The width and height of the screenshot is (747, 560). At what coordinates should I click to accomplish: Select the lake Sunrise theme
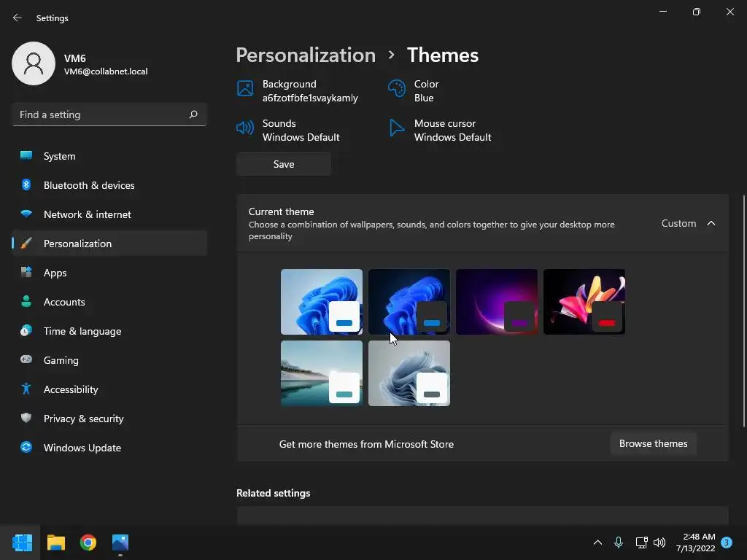click(x=322, y=373)
